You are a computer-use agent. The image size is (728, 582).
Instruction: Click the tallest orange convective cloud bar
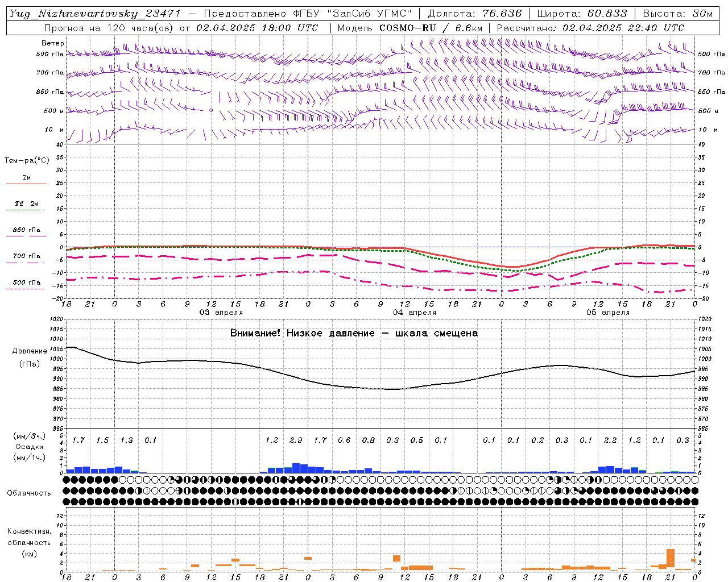[671, 559]
